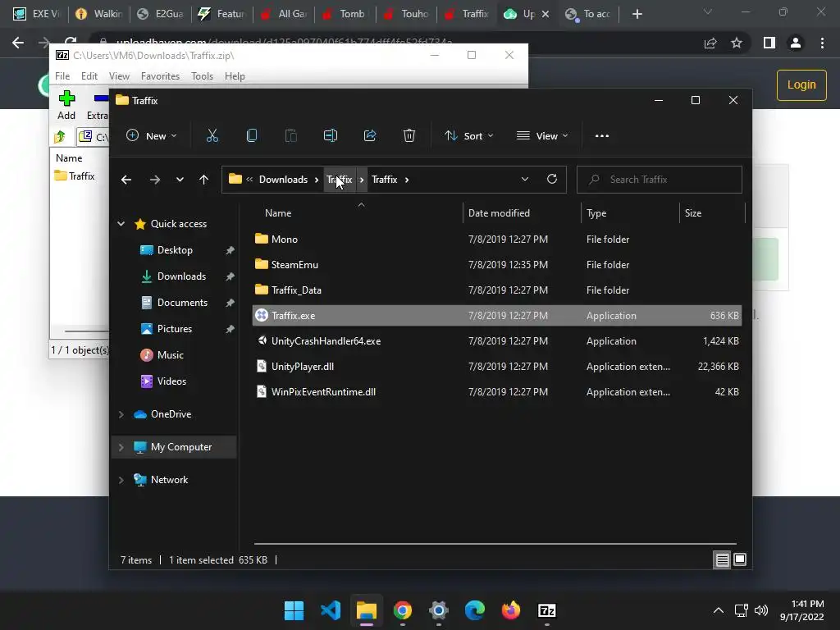Open Help menu in 7-Zip window
This screenshot has width=840, height=630.
(235, 76)
